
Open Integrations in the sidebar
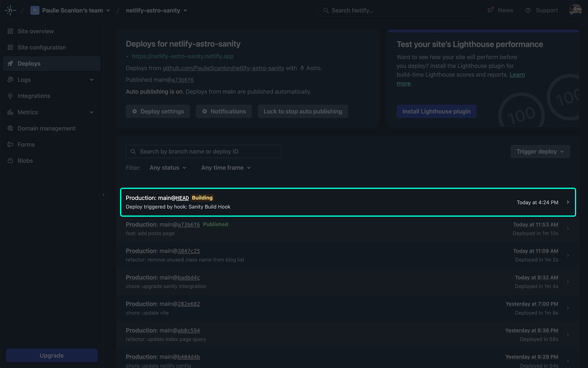point(51,96)
